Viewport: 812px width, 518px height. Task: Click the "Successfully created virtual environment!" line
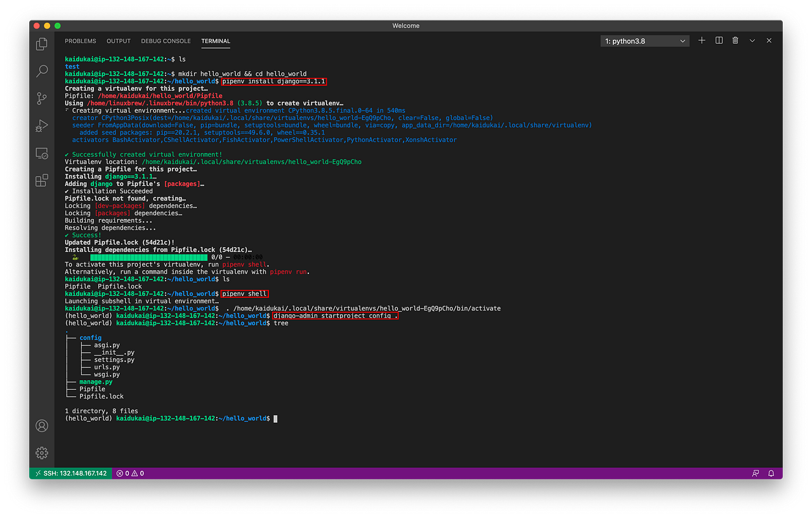143,155
